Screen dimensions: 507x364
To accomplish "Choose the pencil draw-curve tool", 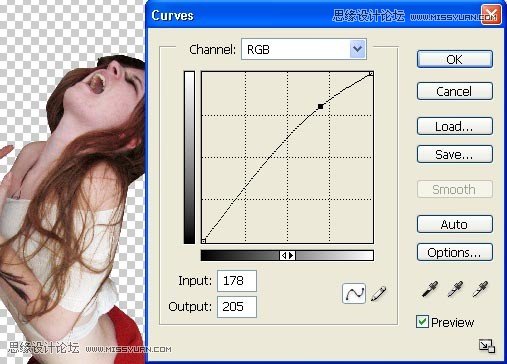I will 378,293.
